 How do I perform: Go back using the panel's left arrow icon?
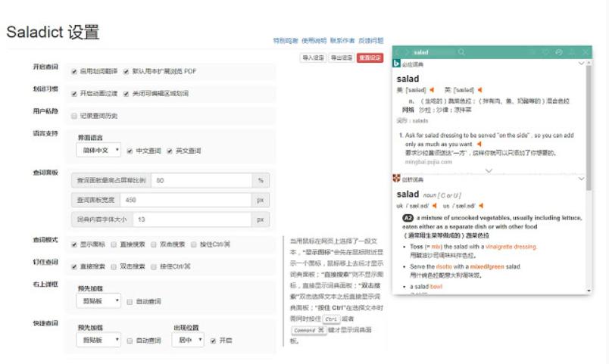397,52
